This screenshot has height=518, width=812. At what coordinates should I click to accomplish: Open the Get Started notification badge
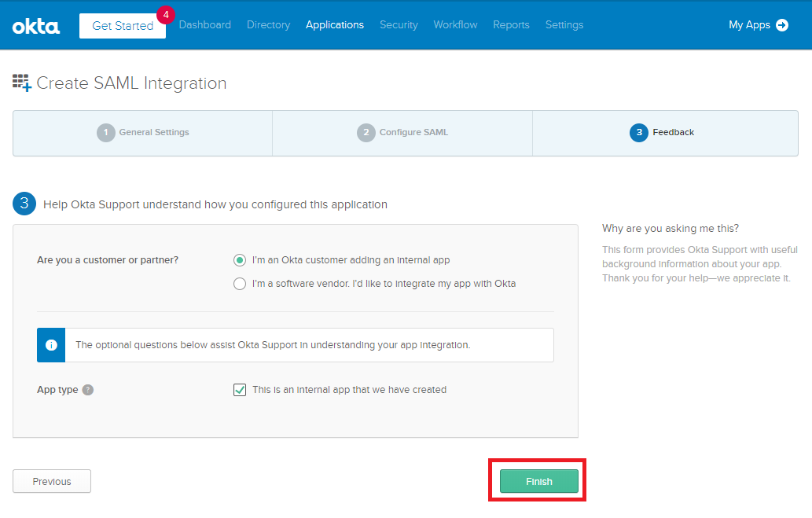coord(166,15)
